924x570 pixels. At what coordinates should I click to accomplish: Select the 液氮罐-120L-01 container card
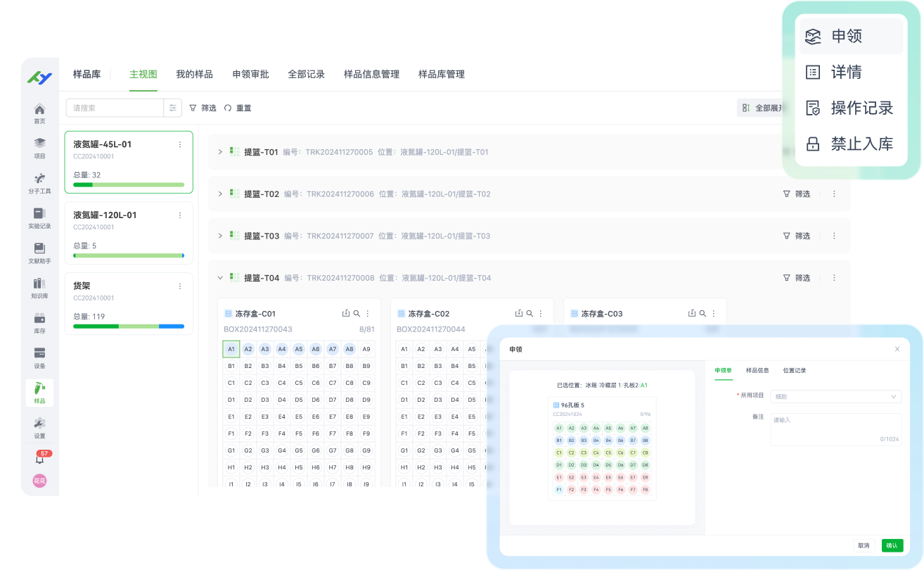[x=129, y=233]
